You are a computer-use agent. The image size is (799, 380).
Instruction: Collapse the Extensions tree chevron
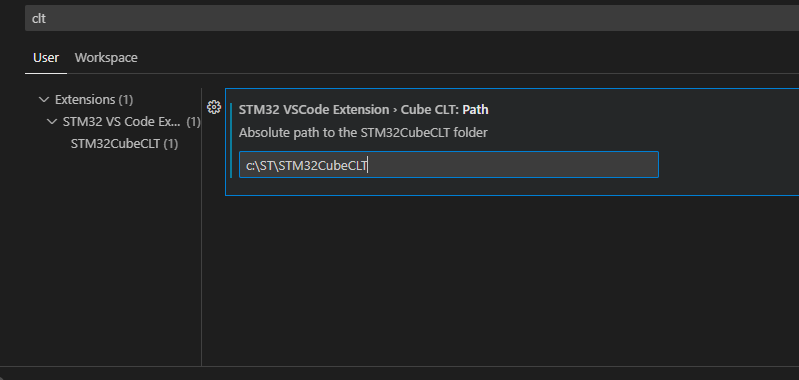(x=44, y=99)
